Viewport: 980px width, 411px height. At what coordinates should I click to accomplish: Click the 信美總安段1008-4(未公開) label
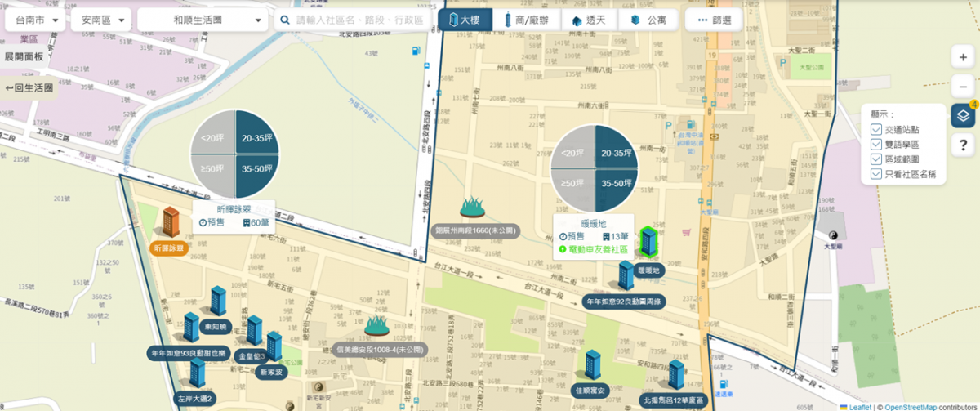[381, 349]
